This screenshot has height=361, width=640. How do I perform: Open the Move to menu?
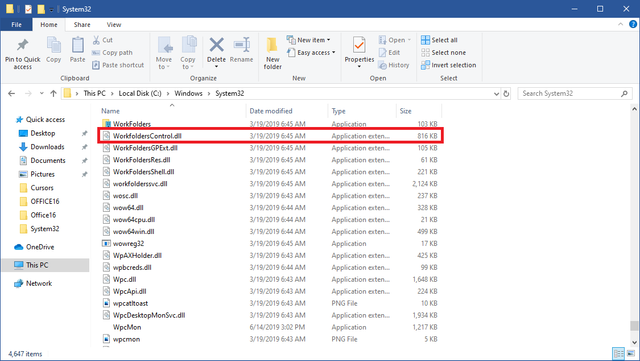[164, 53]
